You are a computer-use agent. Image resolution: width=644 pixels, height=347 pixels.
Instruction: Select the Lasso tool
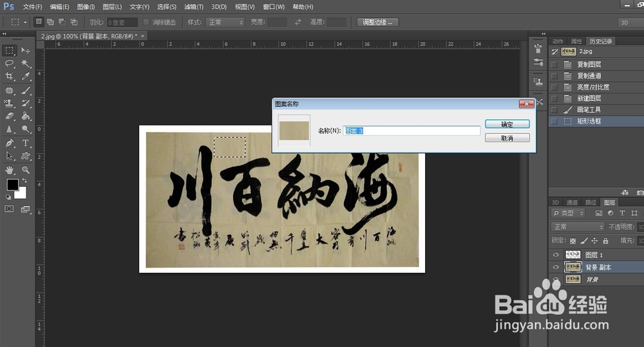click(9, 63)
